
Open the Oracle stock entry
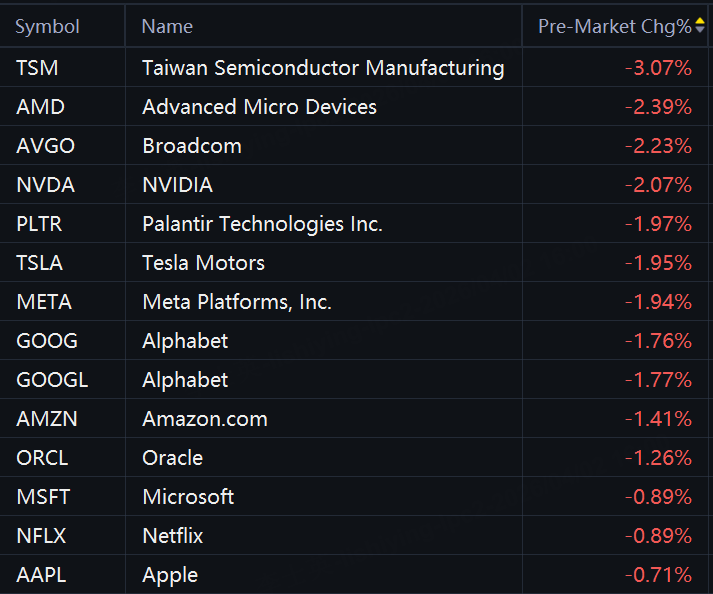click(172, 458)
